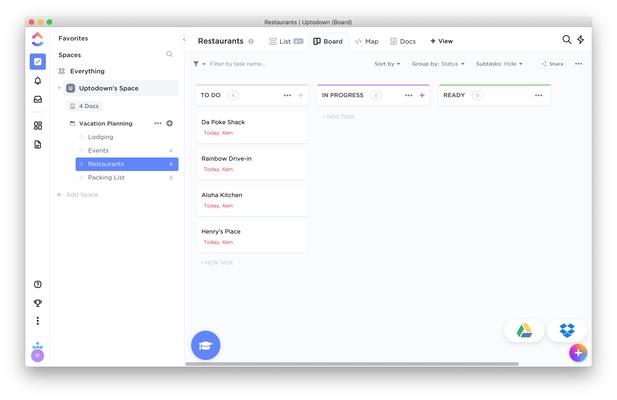Screen dimensions: 617x400
Task: Collapse Uptodown's Space tree arrow
Action: (x=59, y=88)
